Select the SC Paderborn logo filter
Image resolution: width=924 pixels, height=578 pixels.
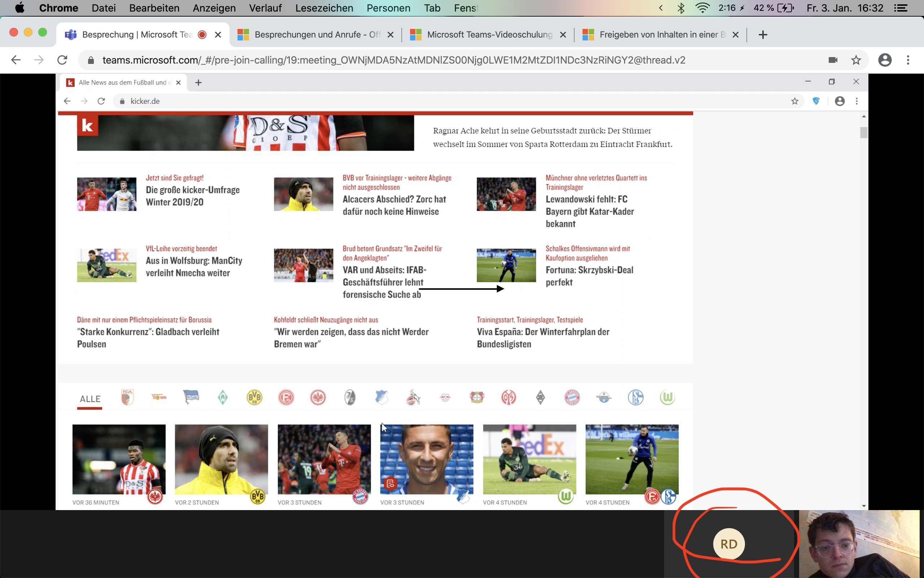(603, 398)
